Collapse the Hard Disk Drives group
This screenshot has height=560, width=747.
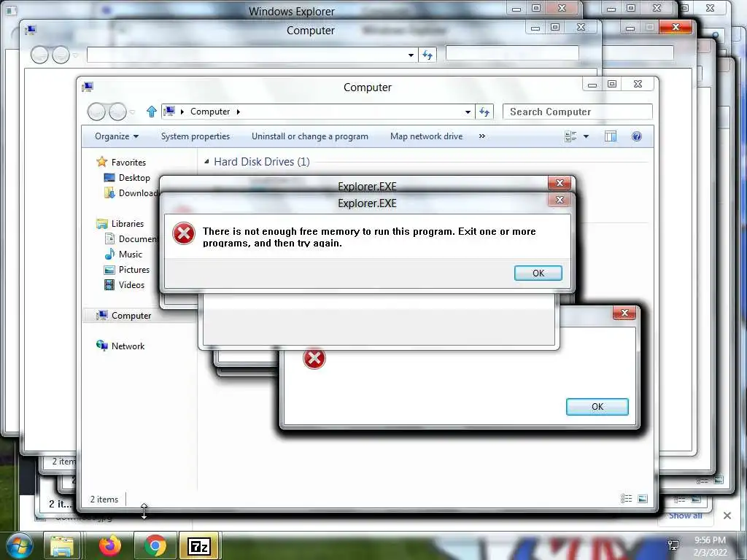click(x=206, y=161)
